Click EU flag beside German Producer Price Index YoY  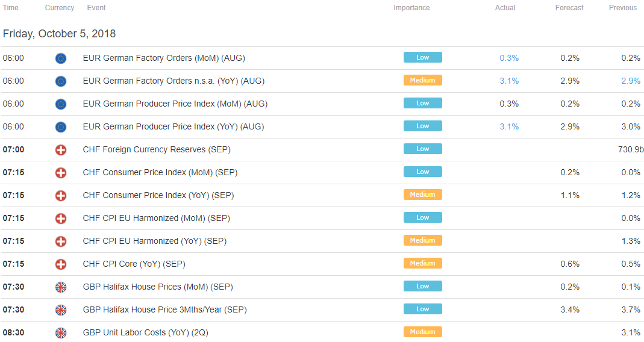61,127
